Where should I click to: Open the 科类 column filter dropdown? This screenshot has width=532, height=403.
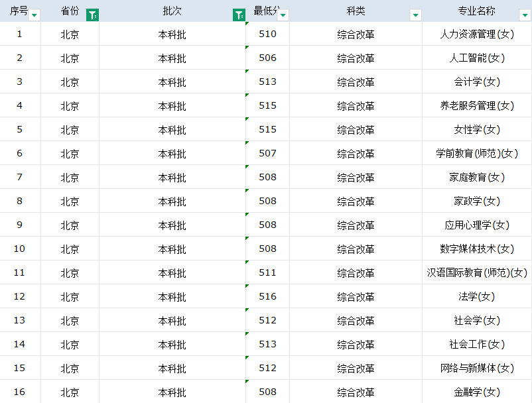(x=416, y=15)
